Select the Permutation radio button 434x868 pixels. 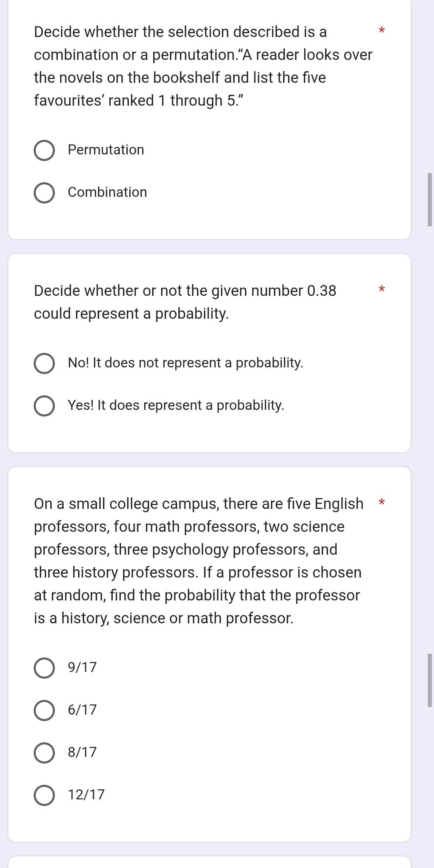pos(44,150)
